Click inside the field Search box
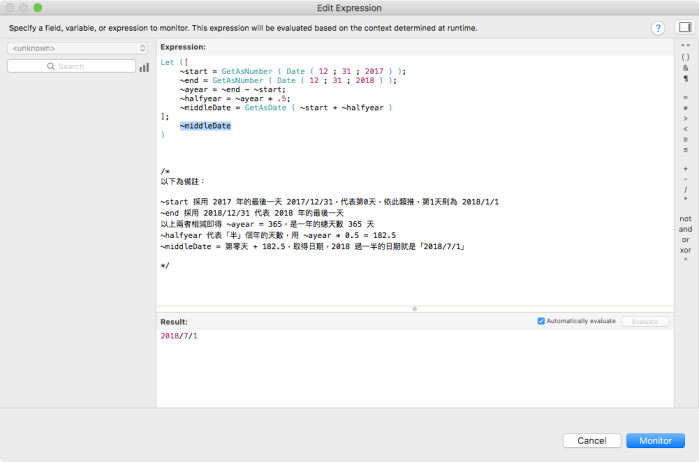 [x=70, y=66]
